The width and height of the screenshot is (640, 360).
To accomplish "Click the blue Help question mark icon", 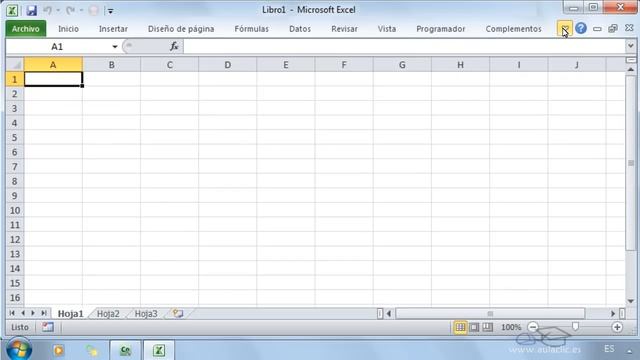I will click(581, 28).
